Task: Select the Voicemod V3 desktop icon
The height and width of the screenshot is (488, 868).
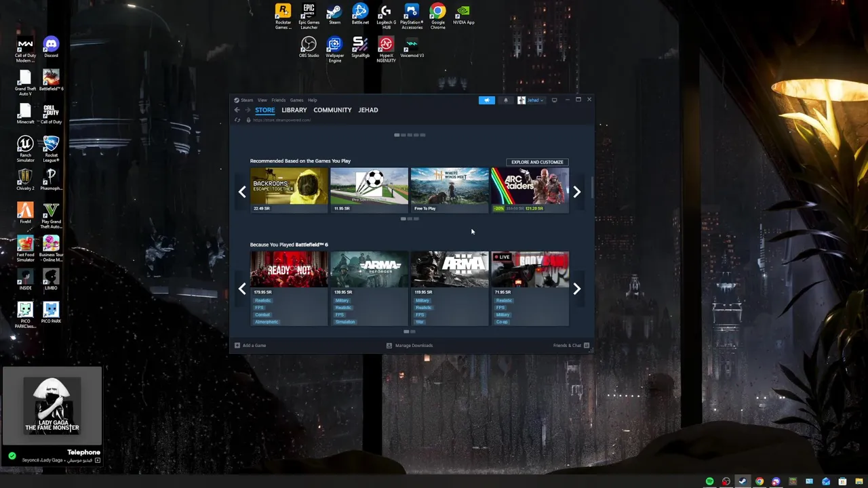Action: click(x=412, y=47)
